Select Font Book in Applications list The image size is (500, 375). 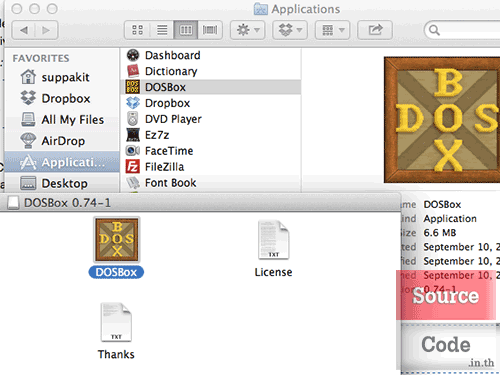pyautogui.click(x=211, y=183)
